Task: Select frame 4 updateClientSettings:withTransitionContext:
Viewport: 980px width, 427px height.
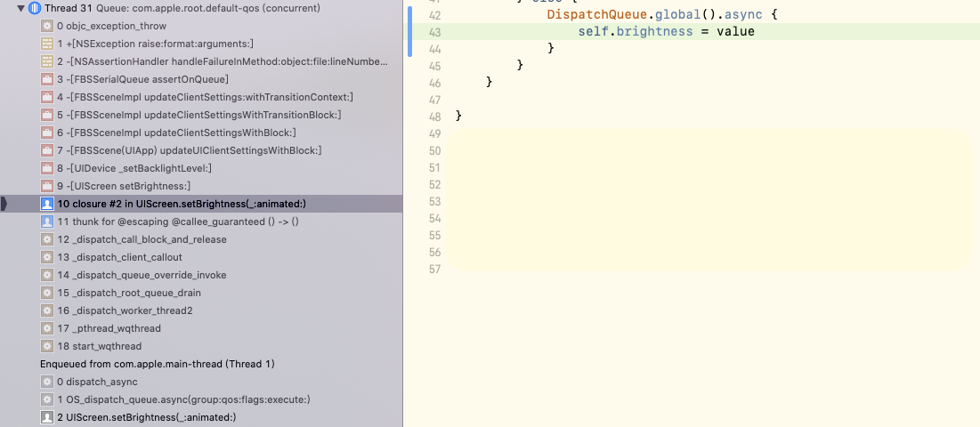Action: pyautogui.click(x=201, y=97)
